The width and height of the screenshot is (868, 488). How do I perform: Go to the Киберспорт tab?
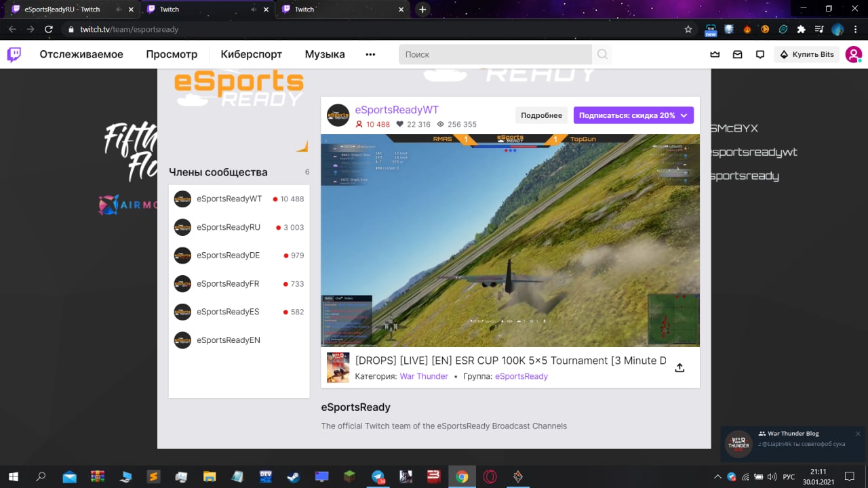(x=251, y=54)
